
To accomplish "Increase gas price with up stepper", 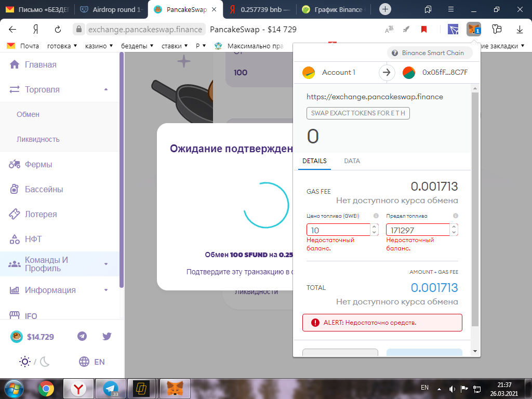I will [374, 227].
